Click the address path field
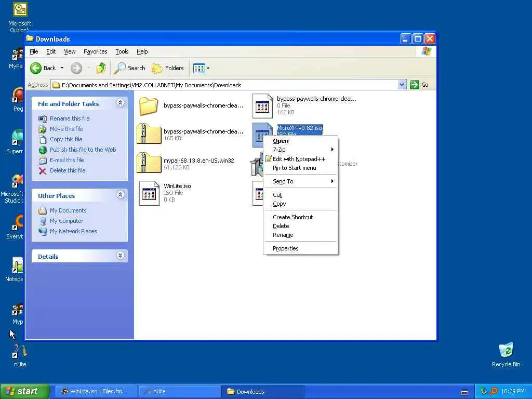The width and height of the screenshot is (532, 399). (x=224, y=85)
